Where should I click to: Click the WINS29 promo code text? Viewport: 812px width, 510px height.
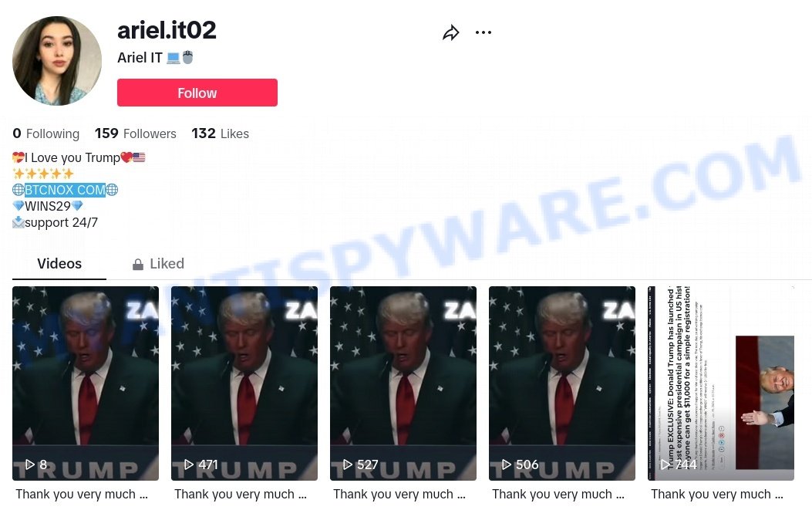(48, 206)
